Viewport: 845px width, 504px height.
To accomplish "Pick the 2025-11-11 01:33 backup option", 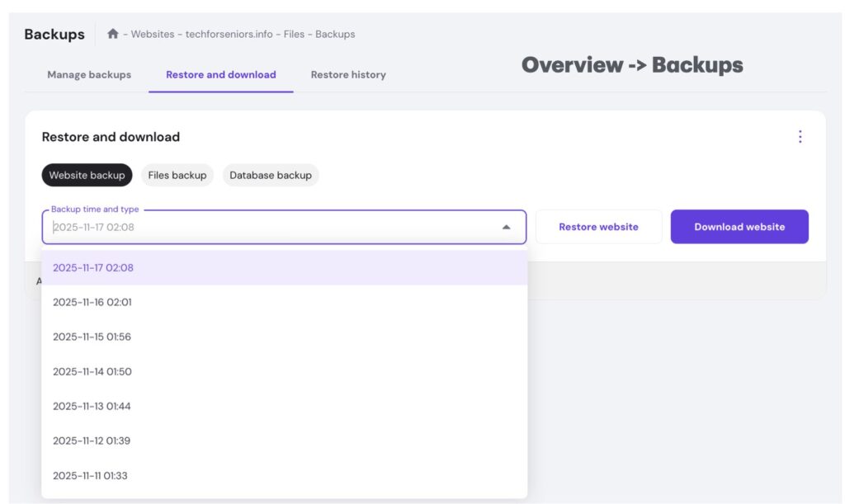I will (x=91, y=475).
